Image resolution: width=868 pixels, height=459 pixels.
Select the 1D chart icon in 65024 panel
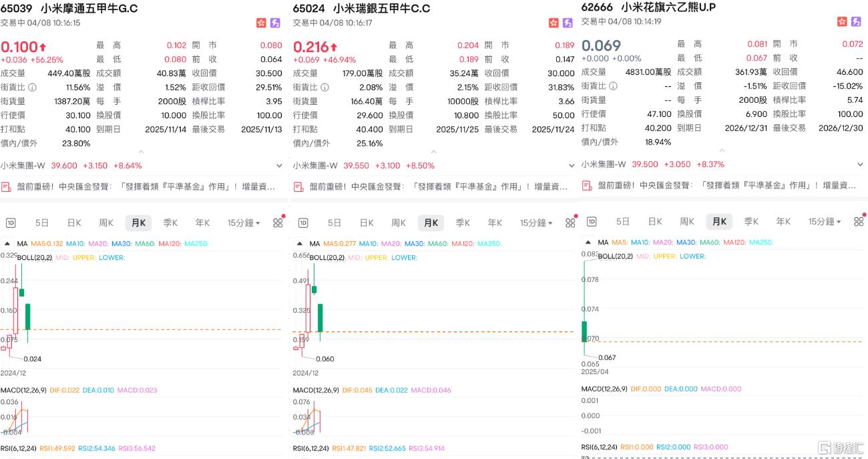click(302, 223)
